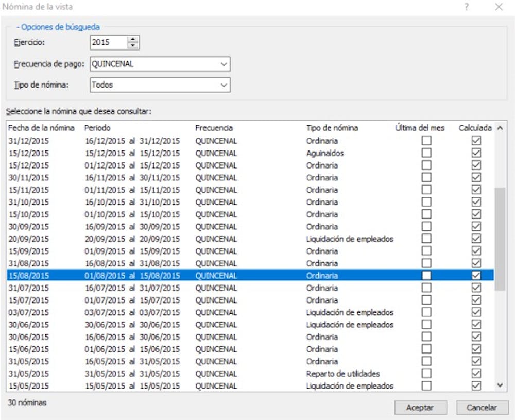Viewport: 515px width, 420px height.
Task: Check Última del mes for period 16/11/2015 al 30/11/2015
Action: 426,177
